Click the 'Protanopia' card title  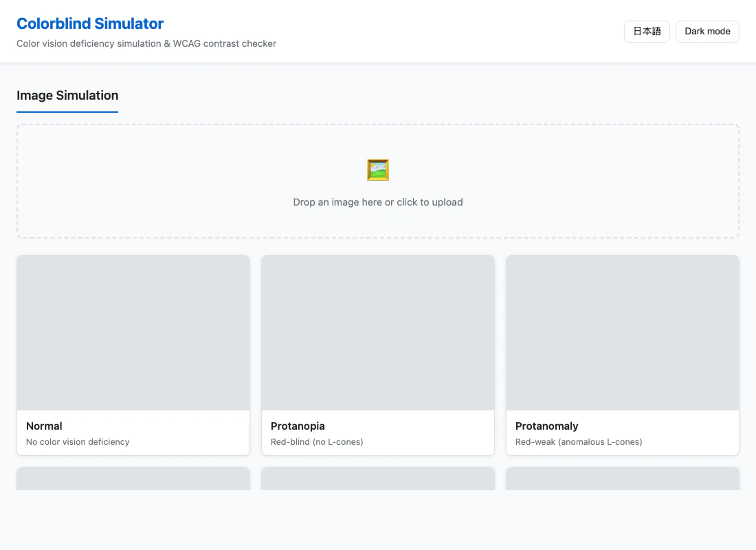pos(298,426)
